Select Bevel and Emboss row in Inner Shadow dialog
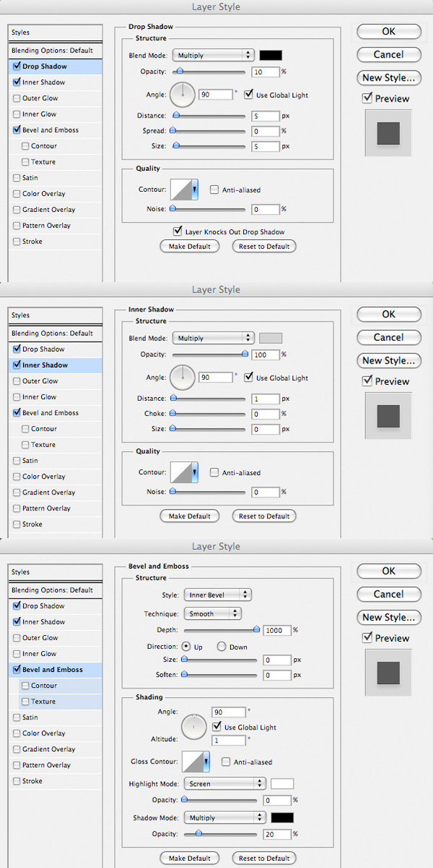 point(55,412)
